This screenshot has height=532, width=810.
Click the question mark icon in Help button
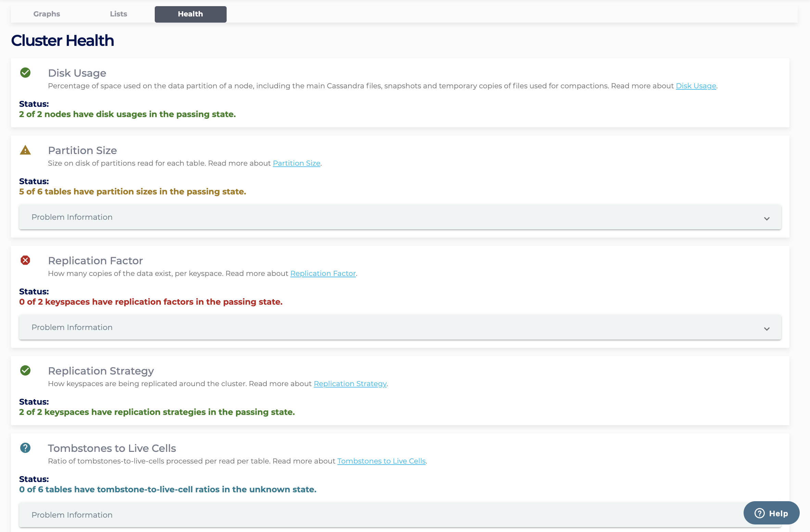pos(759,513)
